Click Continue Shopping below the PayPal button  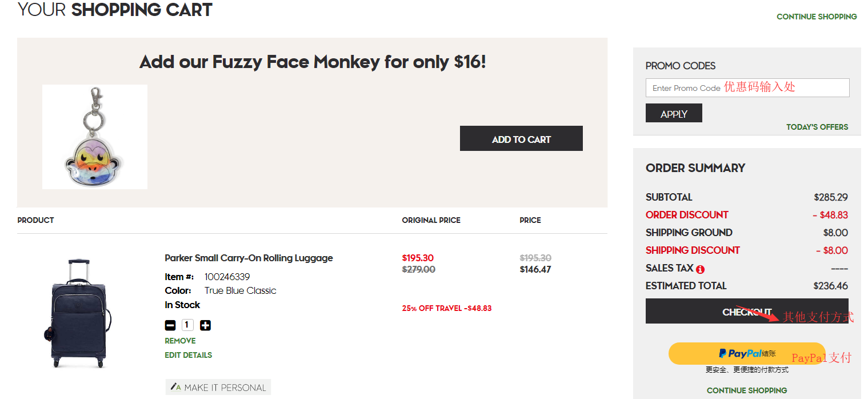point(746,390)
